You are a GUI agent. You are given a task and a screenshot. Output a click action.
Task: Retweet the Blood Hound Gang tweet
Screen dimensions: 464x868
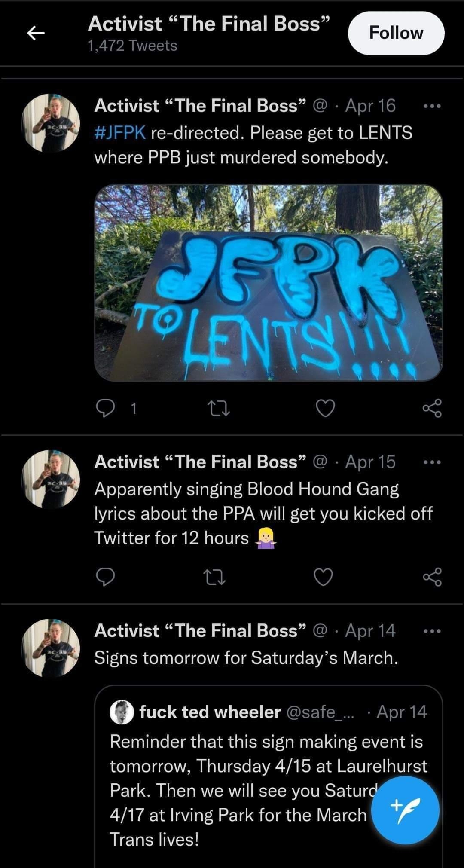pyautogui.click(x=214, y=577)
